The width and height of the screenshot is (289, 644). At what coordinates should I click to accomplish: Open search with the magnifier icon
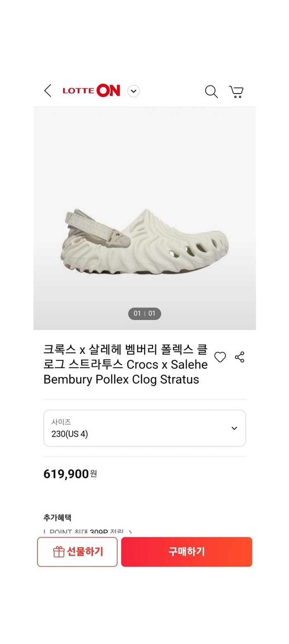point(211,91)
